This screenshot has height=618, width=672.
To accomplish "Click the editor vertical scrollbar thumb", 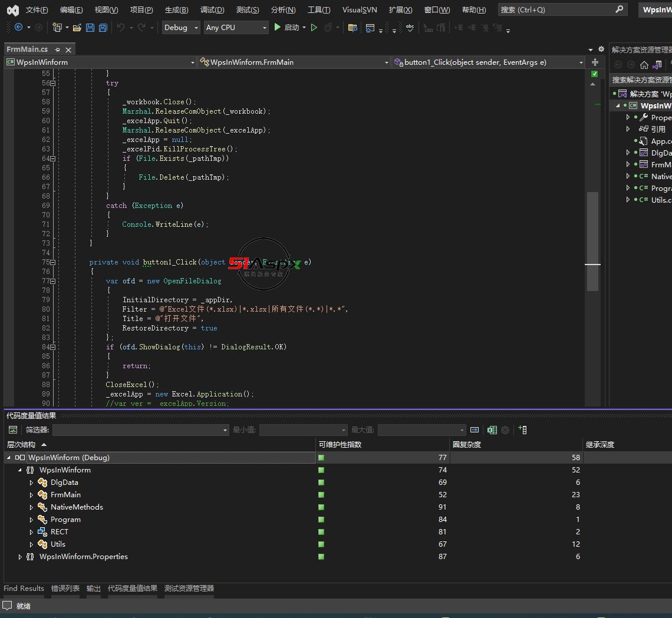I will point(592,241).
